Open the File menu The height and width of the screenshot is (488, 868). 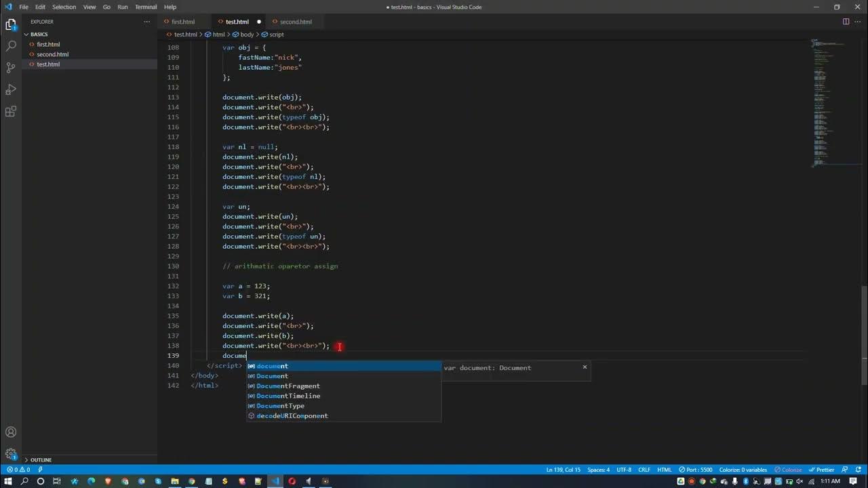pyautogui.click(x=24, y=7)
